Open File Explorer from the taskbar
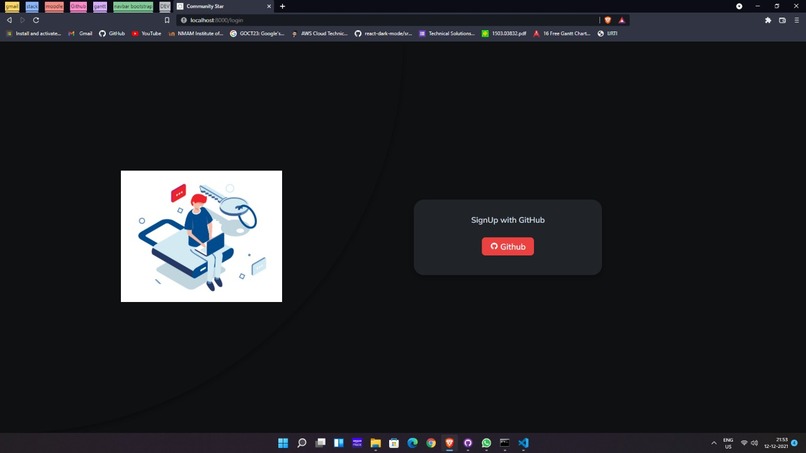806x453 pixels. click(376, 443)
